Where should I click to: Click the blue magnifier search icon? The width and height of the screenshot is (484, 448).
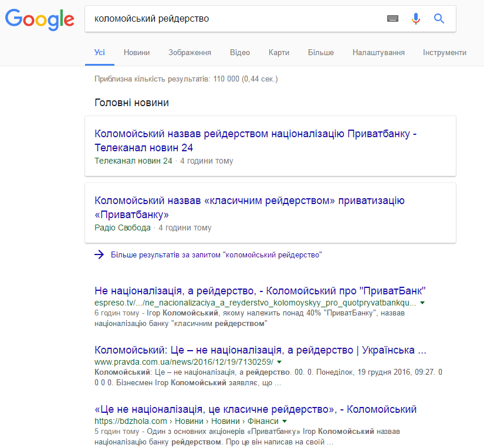point(439,19)
